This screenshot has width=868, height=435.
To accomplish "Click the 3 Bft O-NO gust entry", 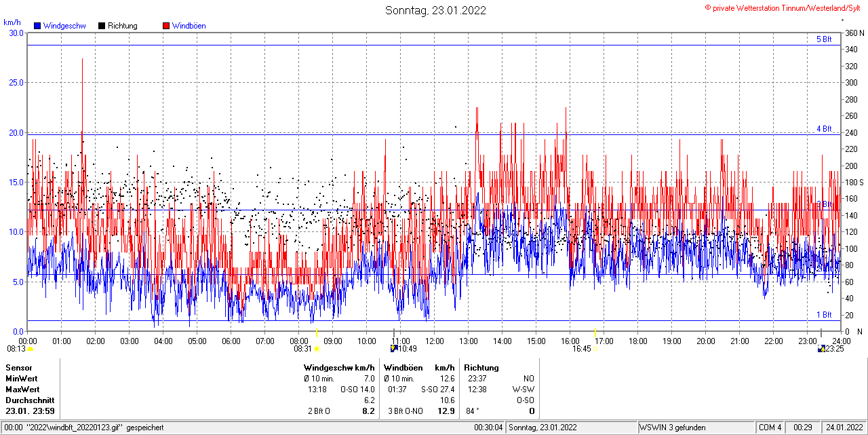I will pos(405,411).
